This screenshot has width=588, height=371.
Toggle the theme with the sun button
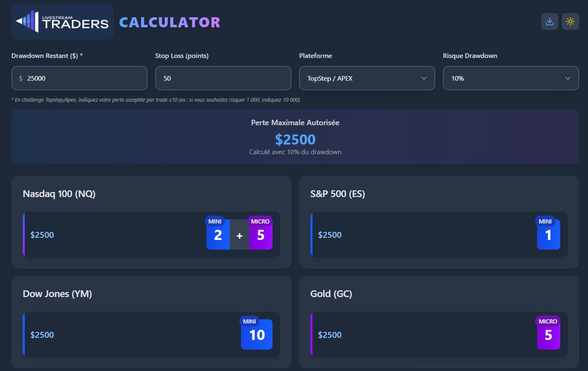coord(570,21)
